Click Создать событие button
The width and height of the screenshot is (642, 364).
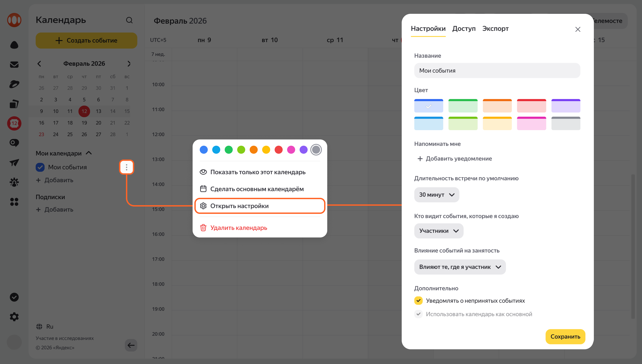86,41
